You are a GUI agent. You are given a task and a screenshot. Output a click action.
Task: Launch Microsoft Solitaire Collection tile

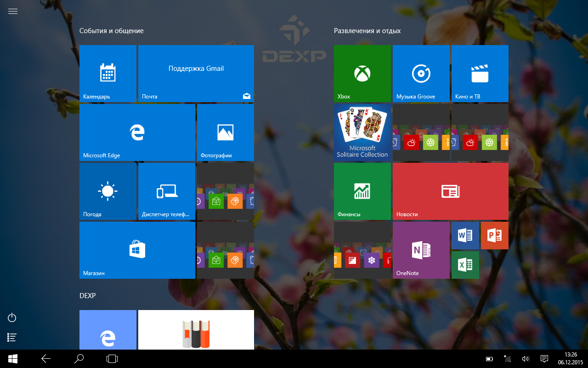(362, 132)
